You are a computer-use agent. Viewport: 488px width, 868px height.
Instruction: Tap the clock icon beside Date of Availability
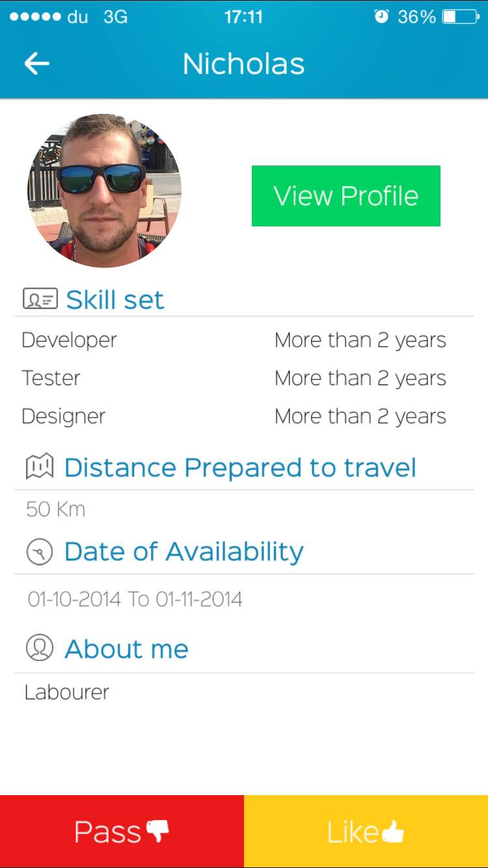pyautogui.click(x=39, y=552)
